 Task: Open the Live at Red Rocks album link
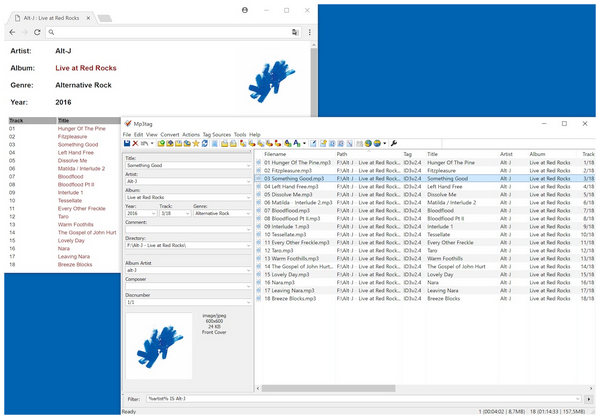tap(86, 68)
